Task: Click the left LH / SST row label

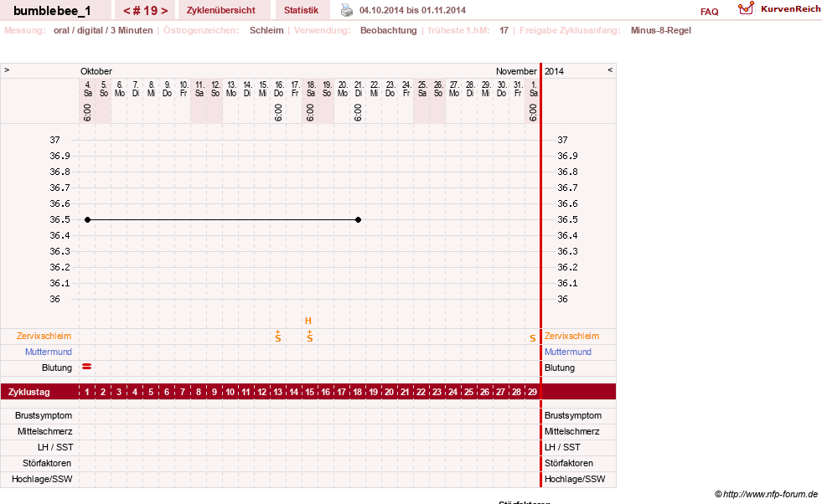Action: 55,447
